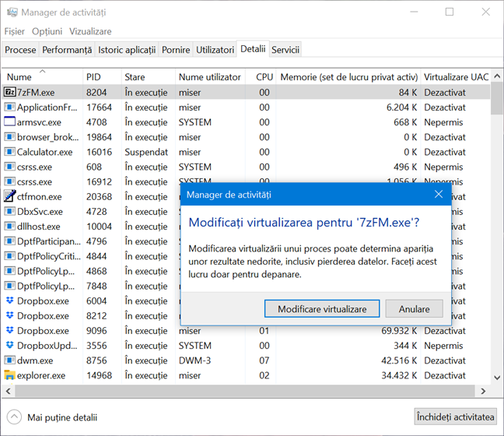Click the Închideți activitatea button
The image size is (504, 436).
[455, 417]
